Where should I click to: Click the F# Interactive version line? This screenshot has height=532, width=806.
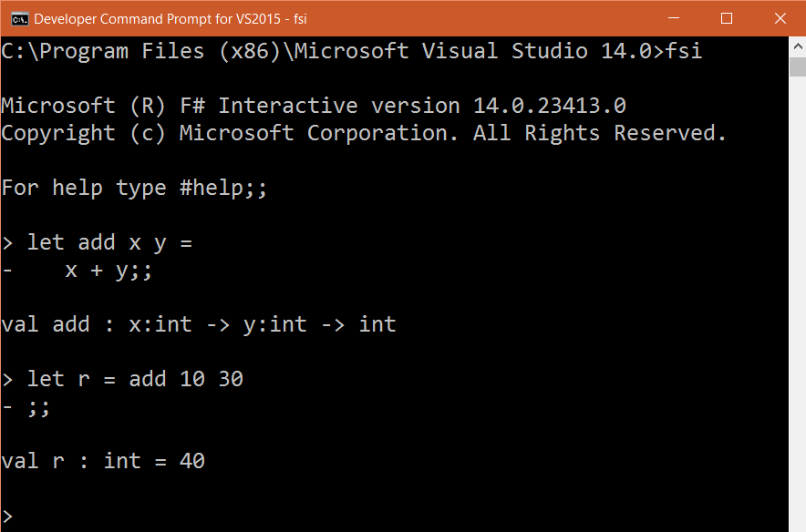(x=314, y=106)
